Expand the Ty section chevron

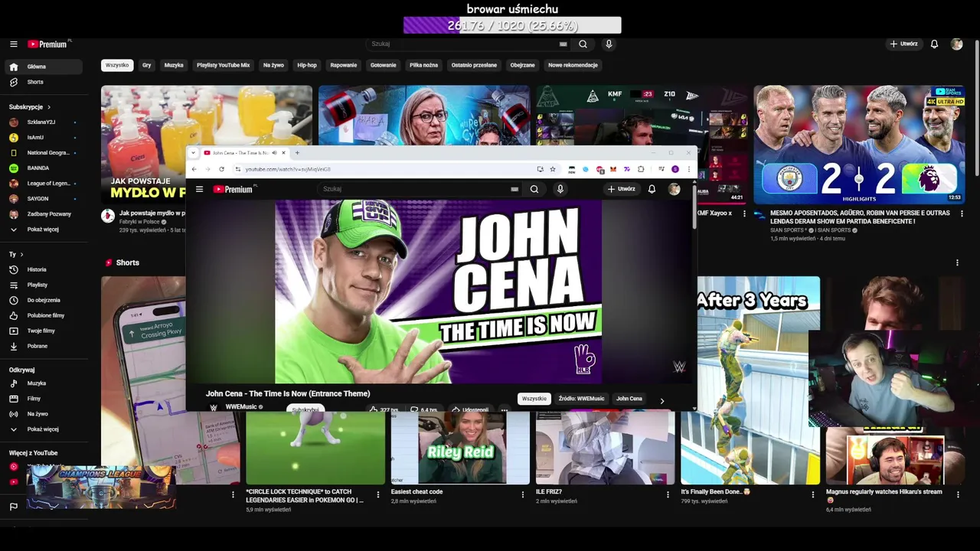21,254
